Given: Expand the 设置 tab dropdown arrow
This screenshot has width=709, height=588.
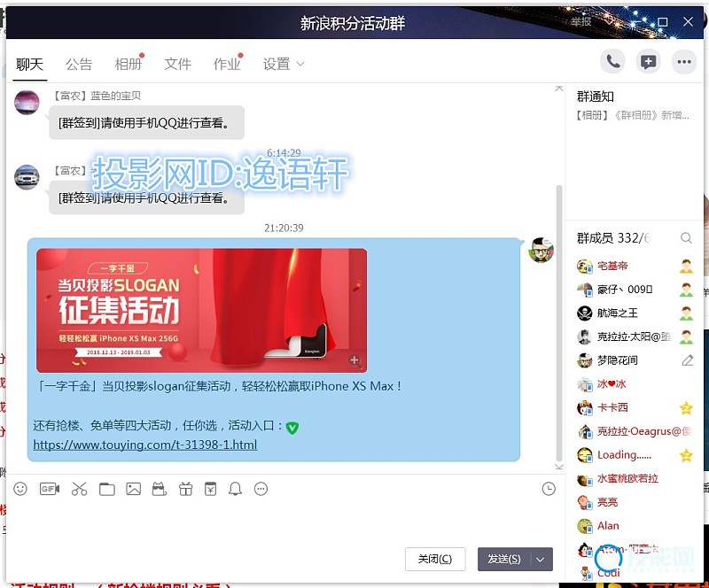Looking at the screenshot, I should click(x=300, y=64).
